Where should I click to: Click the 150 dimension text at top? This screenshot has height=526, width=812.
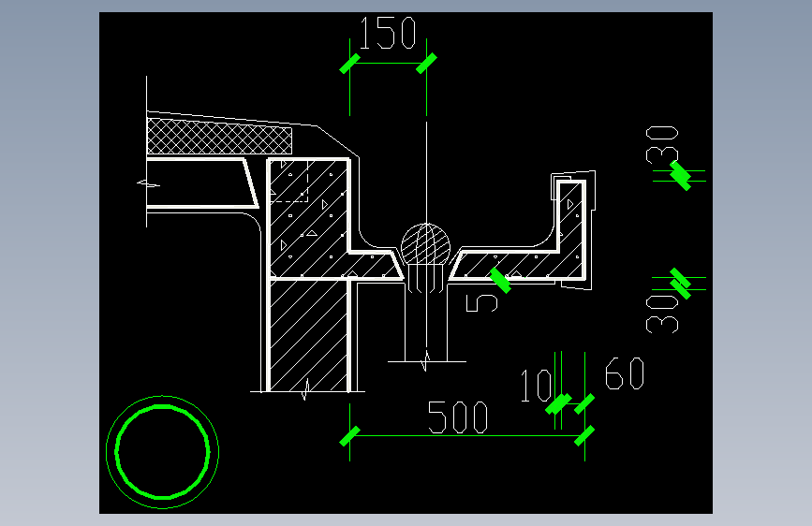388,33
